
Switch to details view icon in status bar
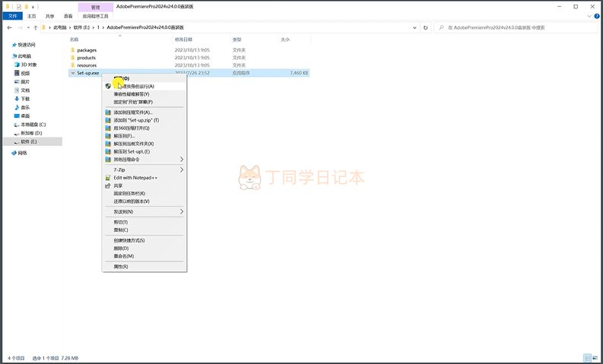pos(587,358)
